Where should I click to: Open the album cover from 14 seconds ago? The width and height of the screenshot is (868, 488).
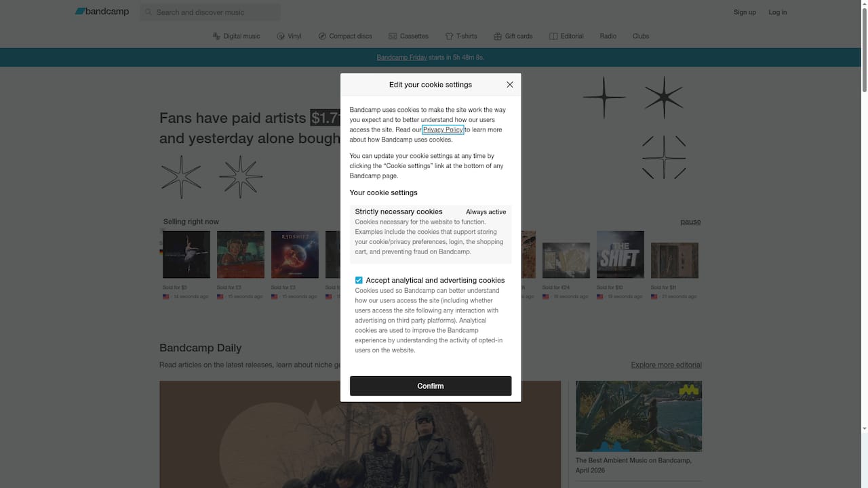pos(186,254)
